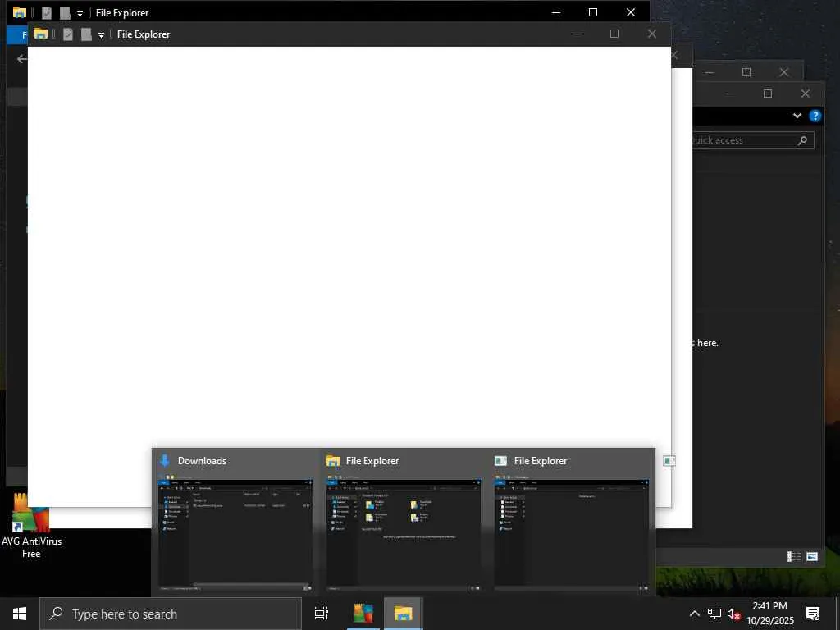Image resolution: width=840 pixels, height=630 pixels.
Task: Show hidden system tray icons
Action: pyautogui.click(x=694, y=614)
